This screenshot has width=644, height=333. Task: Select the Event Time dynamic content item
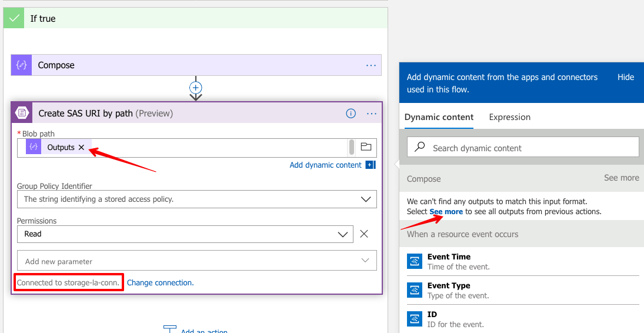point(449,257)
